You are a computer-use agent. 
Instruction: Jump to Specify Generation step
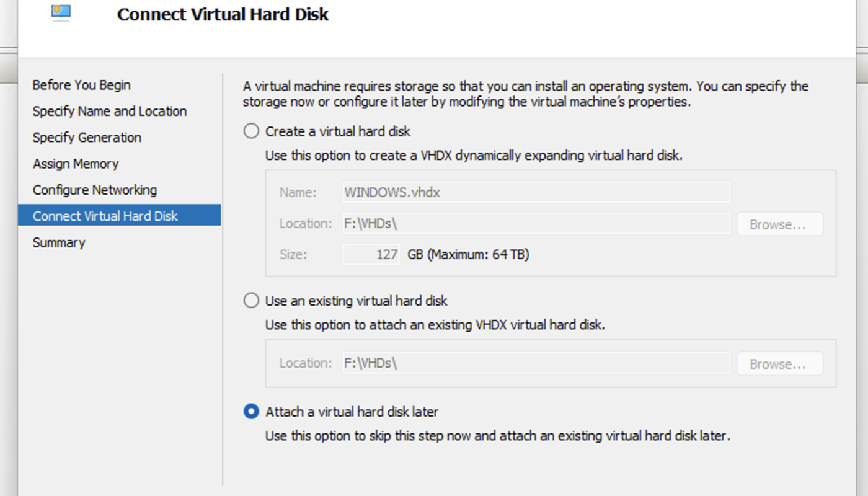pyautogui.click(x=87, y=138)
